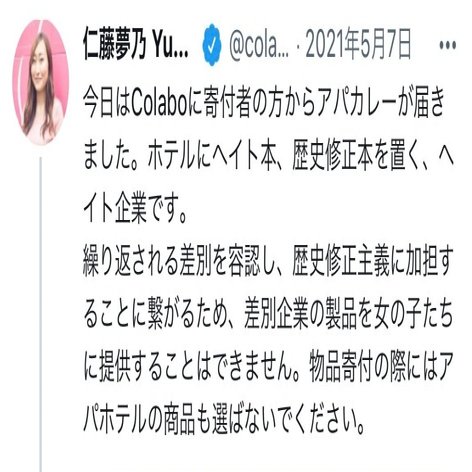Open the 2021年5月7日 timestamp link
Screen dimensions: 472x472
click(358, 45)
